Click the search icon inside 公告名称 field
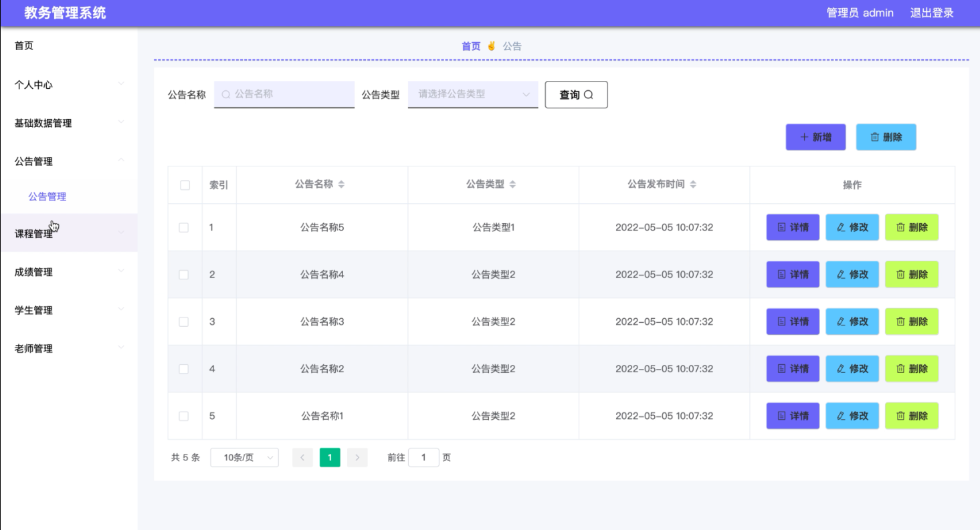Screen dimensions: 980x530 coord(226,94)
